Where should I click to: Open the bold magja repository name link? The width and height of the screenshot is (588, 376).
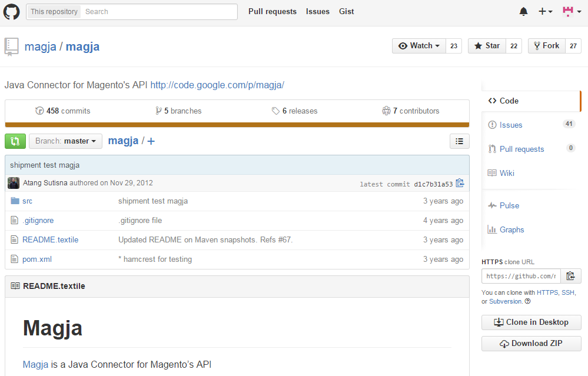pos(82,47)
